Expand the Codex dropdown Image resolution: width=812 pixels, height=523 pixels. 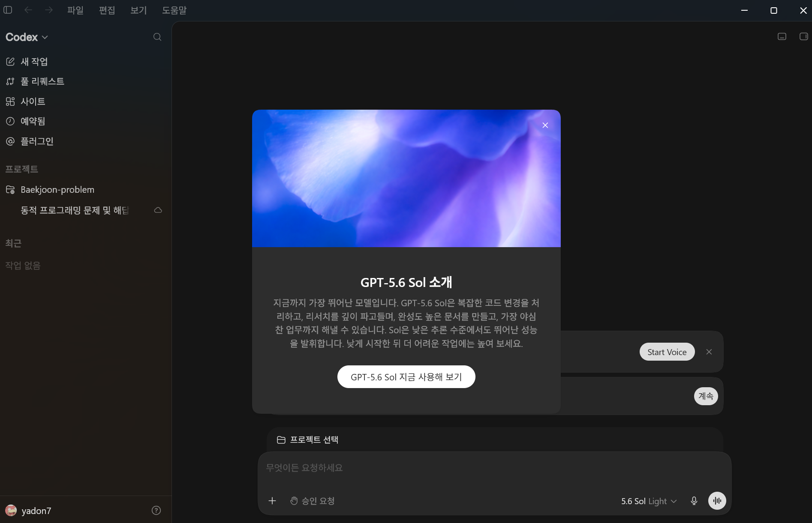[27, 37]
